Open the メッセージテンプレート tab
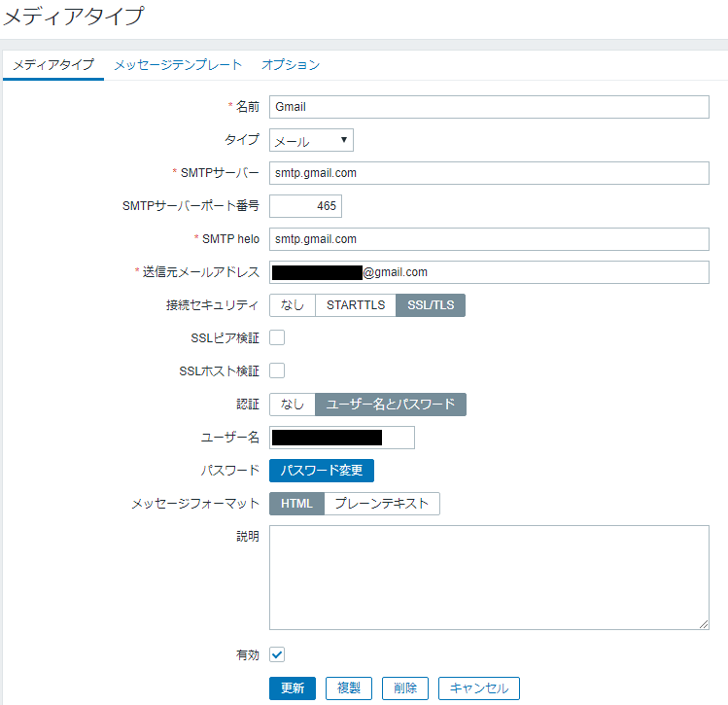Screen dimensions: 728x705 coord(178,64)
